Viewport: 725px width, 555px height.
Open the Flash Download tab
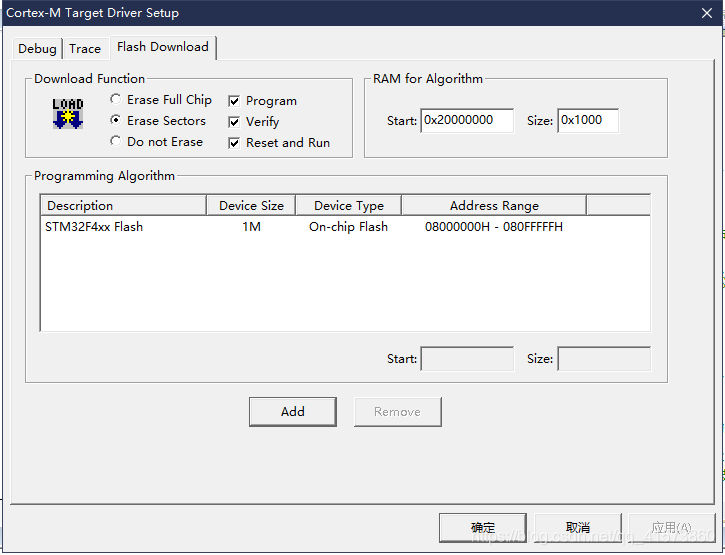pos(163,47)
